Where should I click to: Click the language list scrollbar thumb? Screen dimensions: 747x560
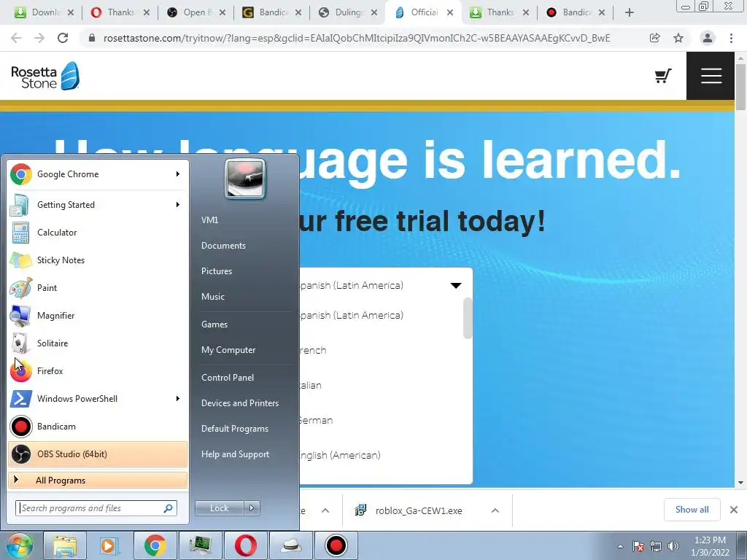coord(468,318)
